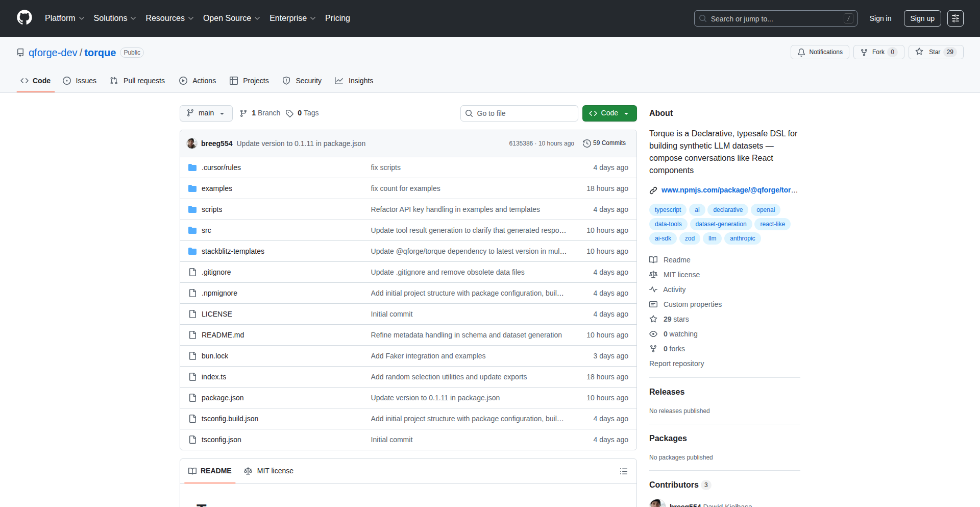This screenshot has height=507, width=980.
Task: Open the README.md file
Action: [223, 335]
